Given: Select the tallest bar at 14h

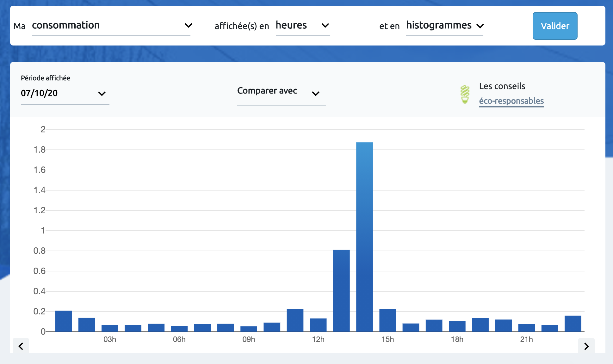Looking at the screenshot, I should pyautogui.click(x=364, y=237).
